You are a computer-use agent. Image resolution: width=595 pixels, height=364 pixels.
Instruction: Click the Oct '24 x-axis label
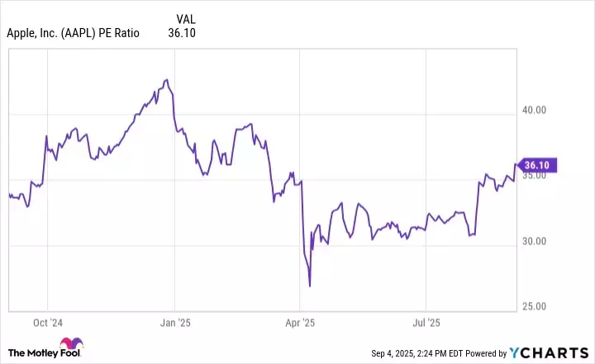point(50,320)
